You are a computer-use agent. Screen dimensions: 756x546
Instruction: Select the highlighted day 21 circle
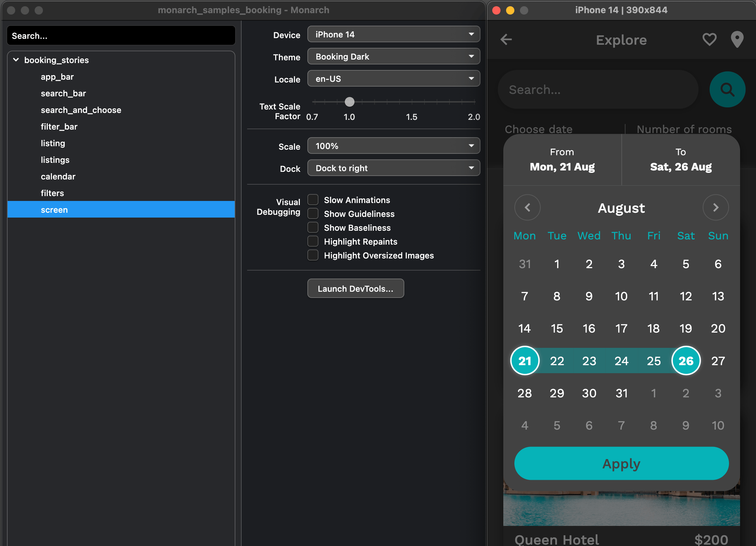coord(525,361)
